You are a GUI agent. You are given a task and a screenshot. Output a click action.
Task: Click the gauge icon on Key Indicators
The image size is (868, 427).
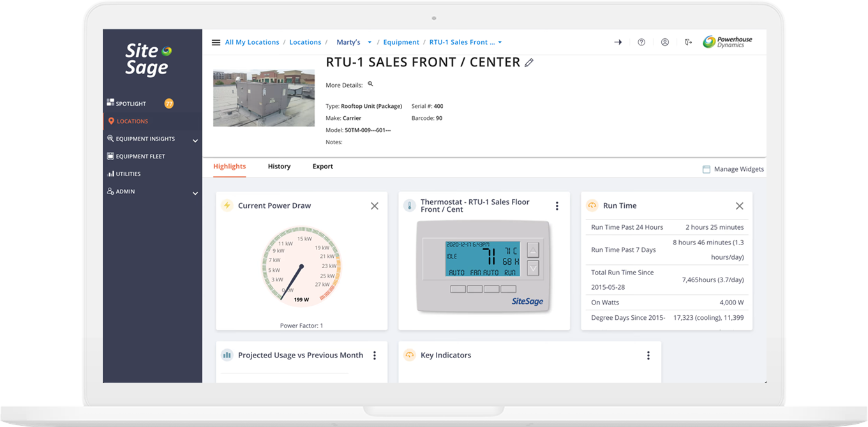click(x=409, y=355)
